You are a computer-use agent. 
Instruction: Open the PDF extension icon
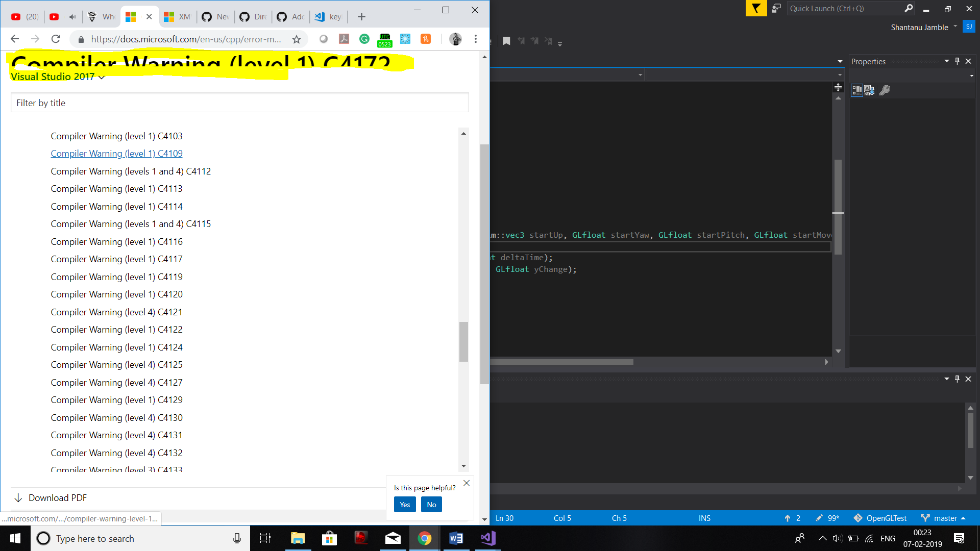pos(344,39)
